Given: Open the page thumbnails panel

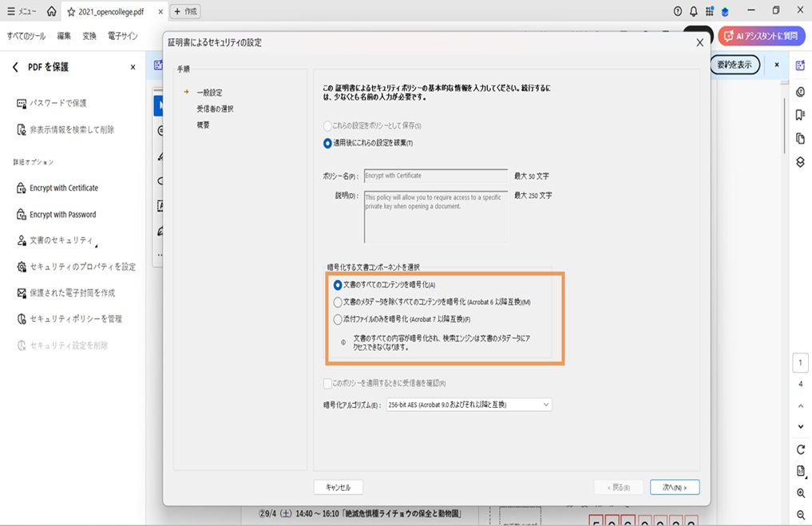Looking at the screenshot, I should (799, 136).
